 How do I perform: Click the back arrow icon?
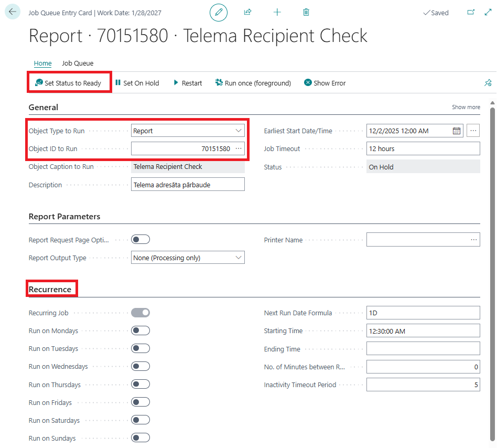click(x=12, y=12)
